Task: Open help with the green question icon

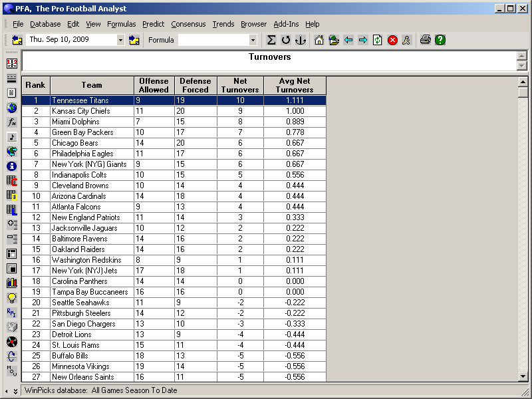Action: coord(440,40)
